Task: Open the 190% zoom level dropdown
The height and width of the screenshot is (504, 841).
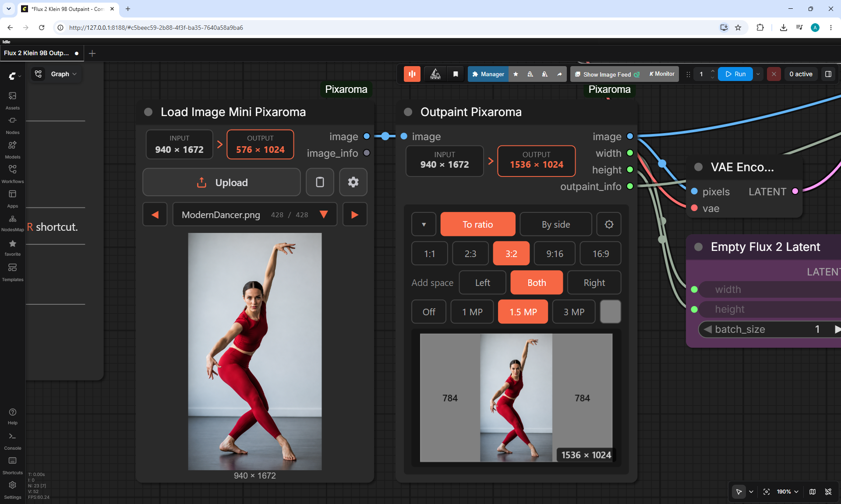Action: pyautogui.click(x=788, y=492)
